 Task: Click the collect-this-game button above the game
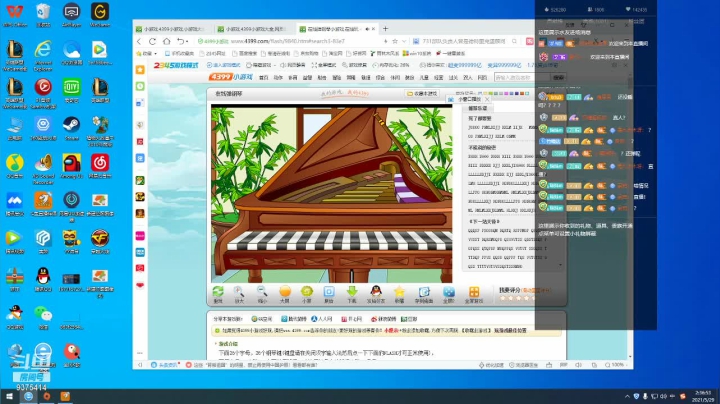(422, 94)
